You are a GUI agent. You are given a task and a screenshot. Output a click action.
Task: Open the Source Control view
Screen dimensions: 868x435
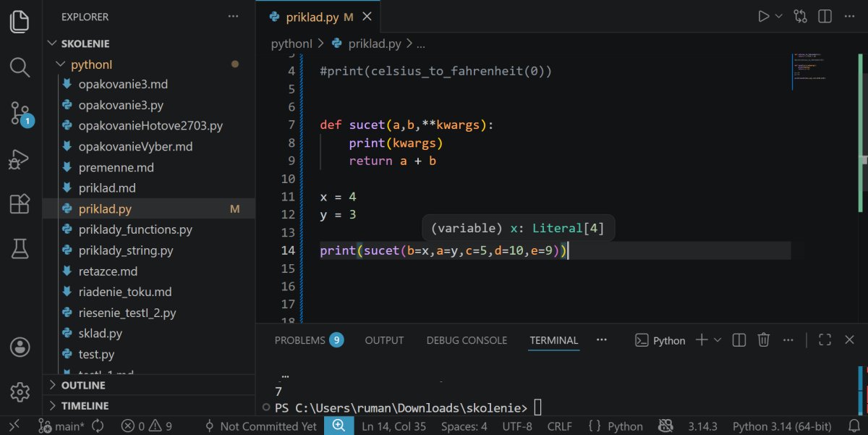click(x=20, y=113)
